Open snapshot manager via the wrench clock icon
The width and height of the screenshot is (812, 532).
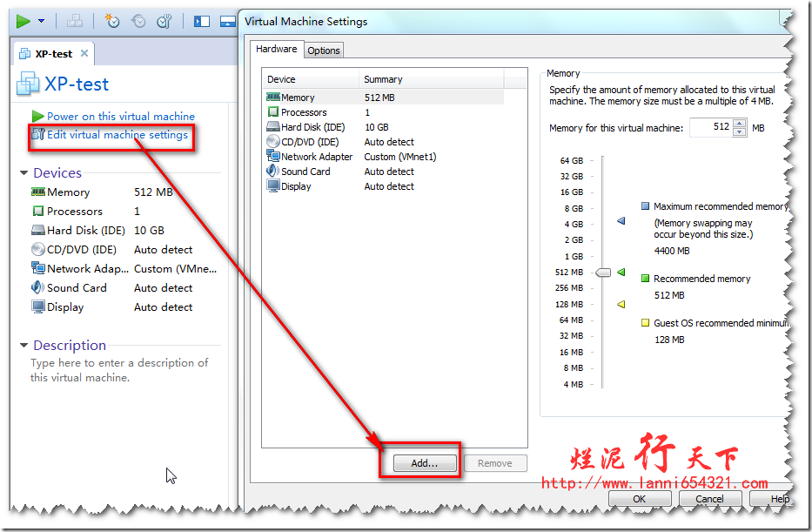point(163,21)
